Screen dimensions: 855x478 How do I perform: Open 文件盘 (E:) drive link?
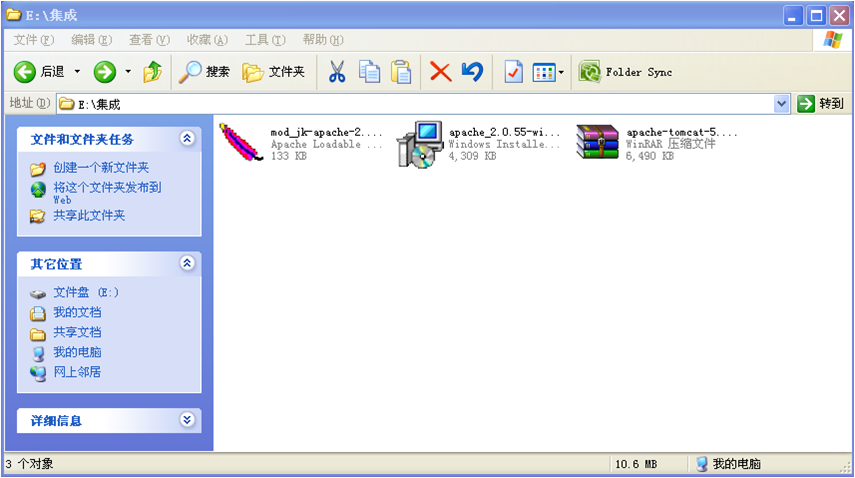86,292
